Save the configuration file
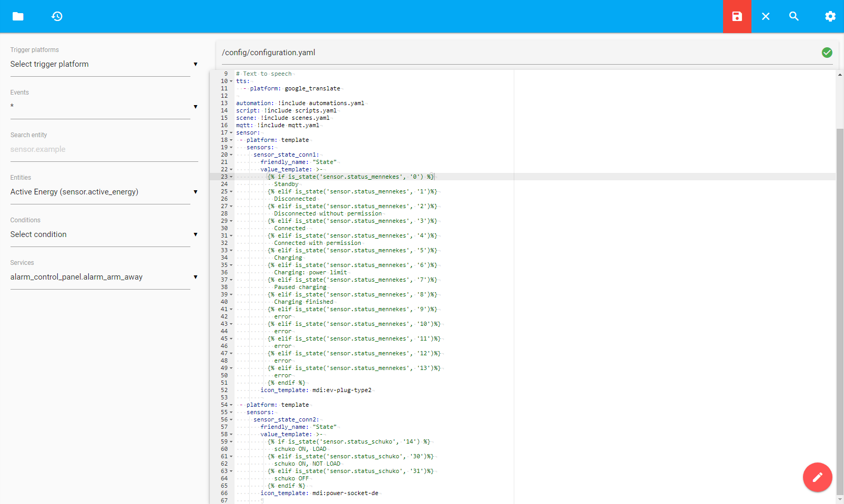The image size is (844, 504). [737, 16]
